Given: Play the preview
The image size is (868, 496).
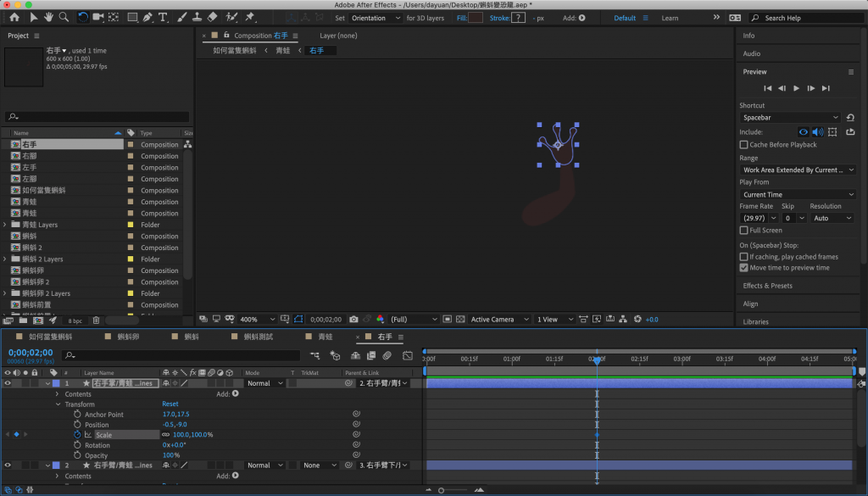Looking at the screenshot, I should (796, 88).
